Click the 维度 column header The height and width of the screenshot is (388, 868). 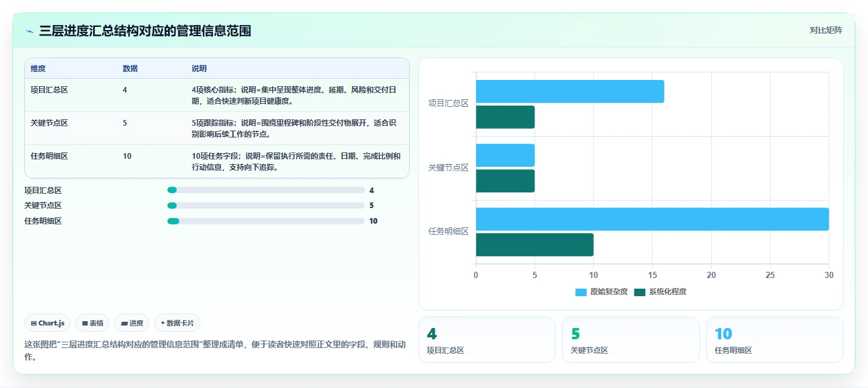click(38, 68)
